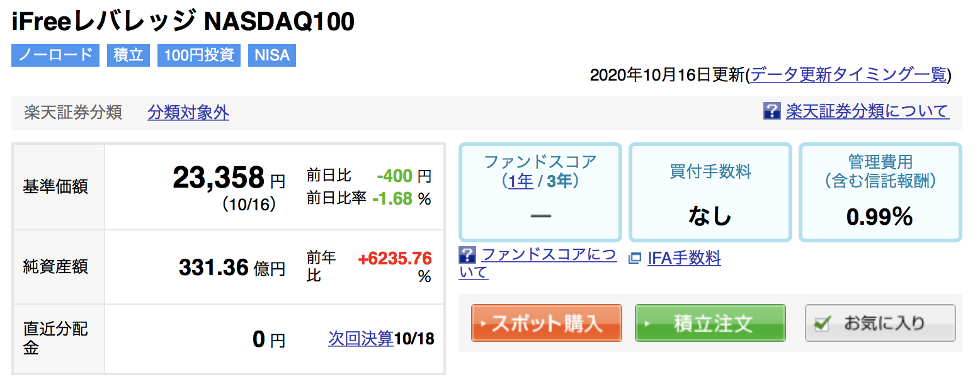Open the IFA手数料 link

[684, 258]
